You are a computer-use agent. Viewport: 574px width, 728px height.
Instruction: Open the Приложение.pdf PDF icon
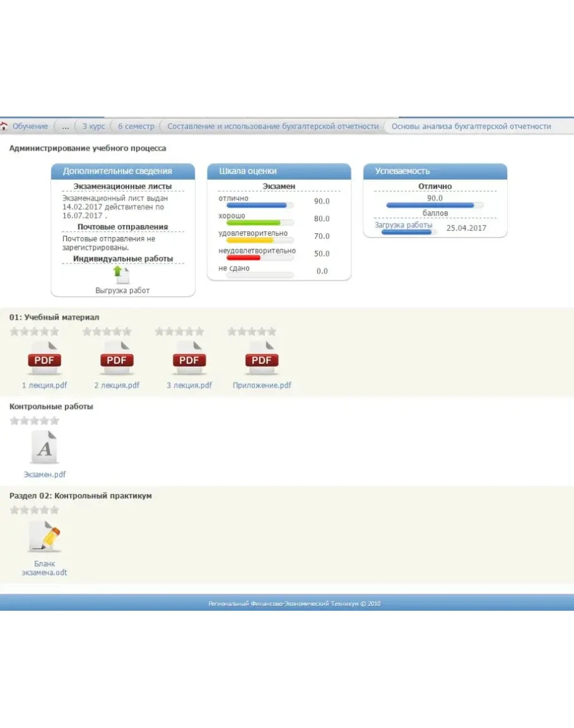[262, 358]
